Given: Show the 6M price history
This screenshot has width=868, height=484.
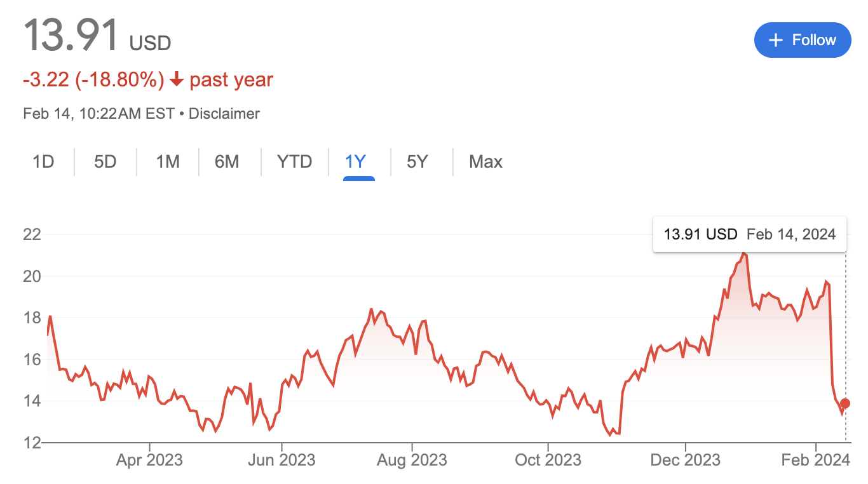Looking at the screenshot, I should tap(227, 162).
